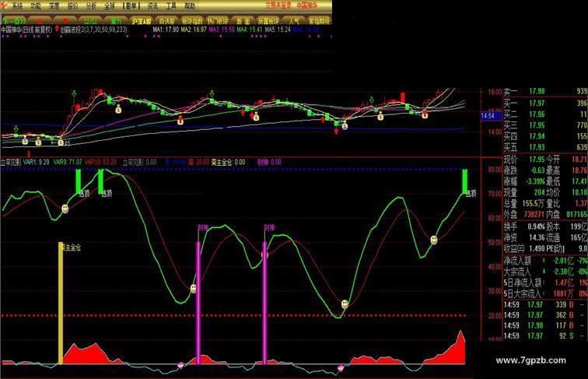
Task: Click the 中国神华 label in the title bar
Action: click(307, 5)
